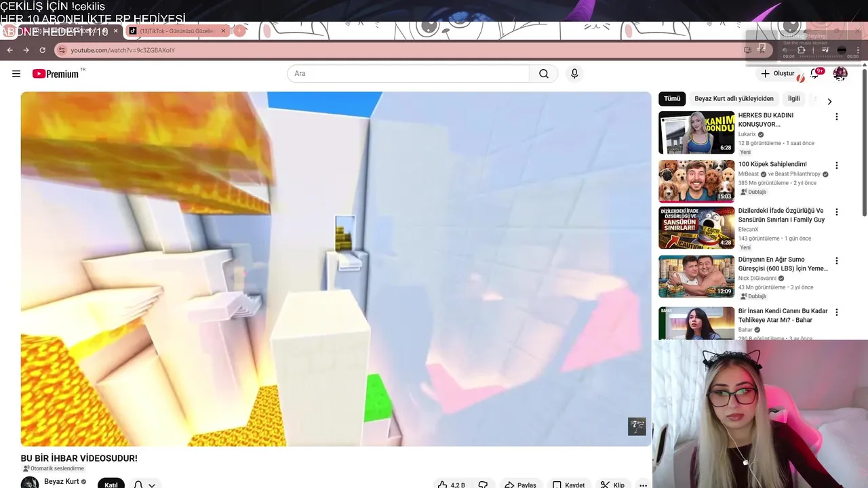
Task: Open the Beyaz Kurt channel avatar
Action: tap(29, 483)
